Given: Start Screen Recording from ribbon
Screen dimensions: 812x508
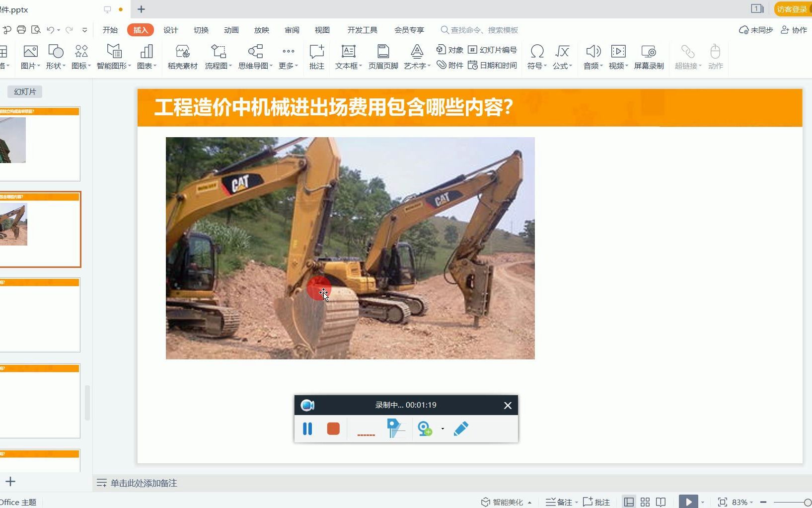Looking at the screenshot, I should point(649,57).
